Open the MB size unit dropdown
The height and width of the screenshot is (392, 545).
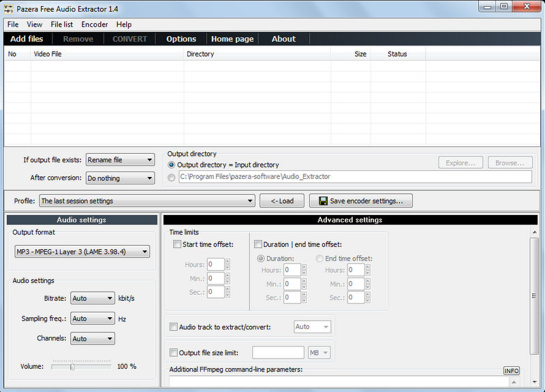pyautogui.click(x=319, y=353)
